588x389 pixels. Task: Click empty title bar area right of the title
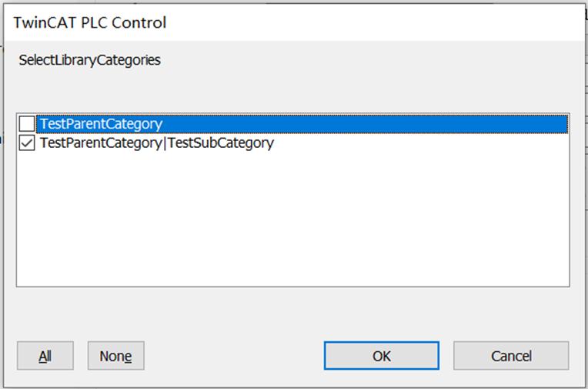[x=385, y=22]
